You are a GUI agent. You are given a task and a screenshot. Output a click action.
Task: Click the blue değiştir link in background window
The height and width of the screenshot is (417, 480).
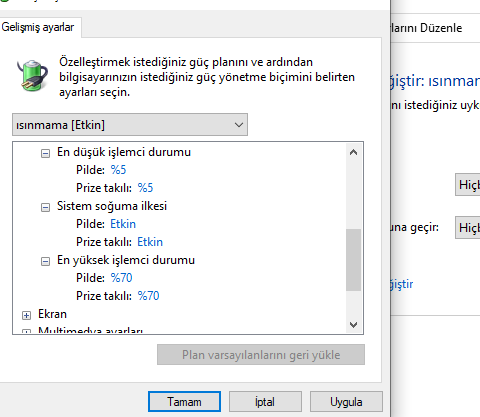pos(402,284)
